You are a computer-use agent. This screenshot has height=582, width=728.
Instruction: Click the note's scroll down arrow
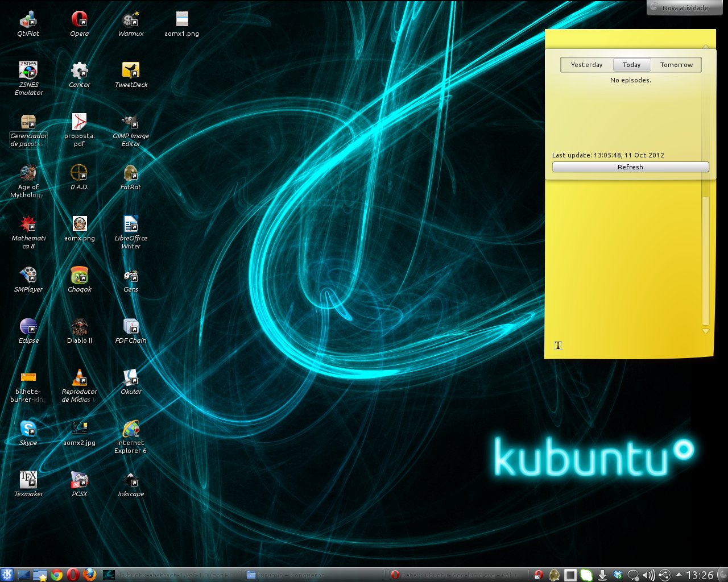pyautogui.click(x=706, y=331)
